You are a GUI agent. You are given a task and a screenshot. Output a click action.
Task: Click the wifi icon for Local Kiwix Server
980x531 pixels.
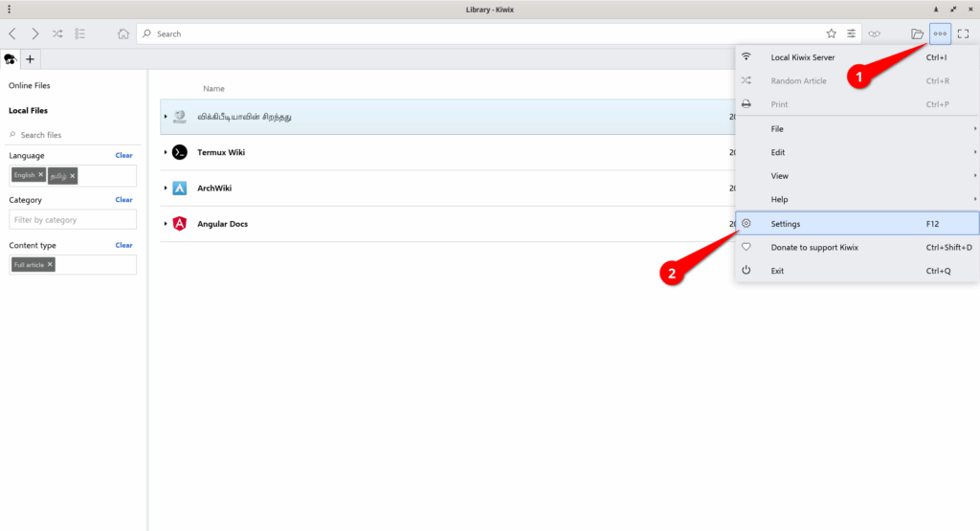(x=746, y=56)
